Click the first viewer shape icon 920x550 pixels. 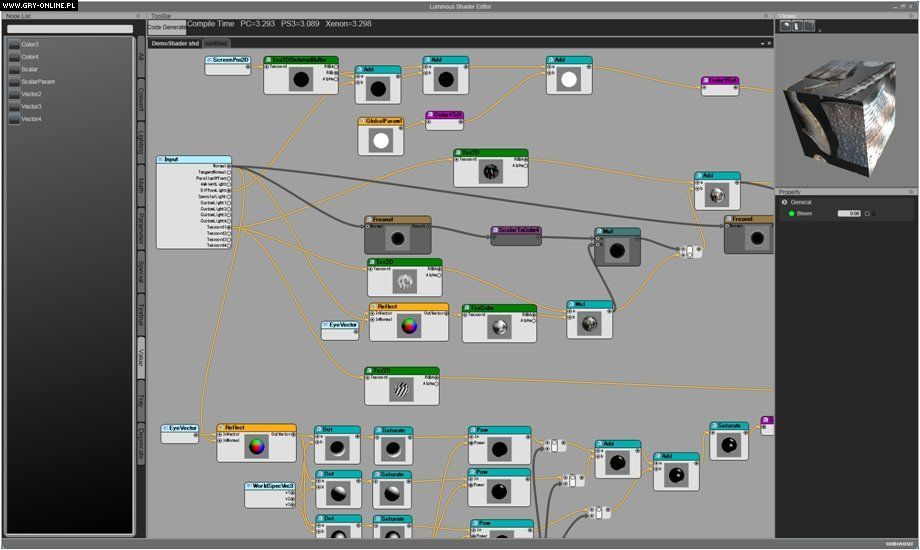(x=786, y=26)
